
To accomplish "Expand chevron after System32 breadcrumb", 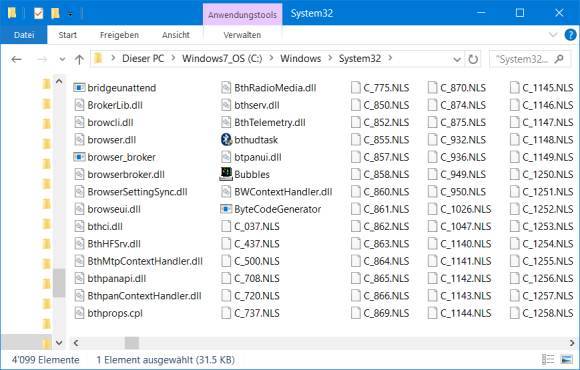I will click(390, 58).
